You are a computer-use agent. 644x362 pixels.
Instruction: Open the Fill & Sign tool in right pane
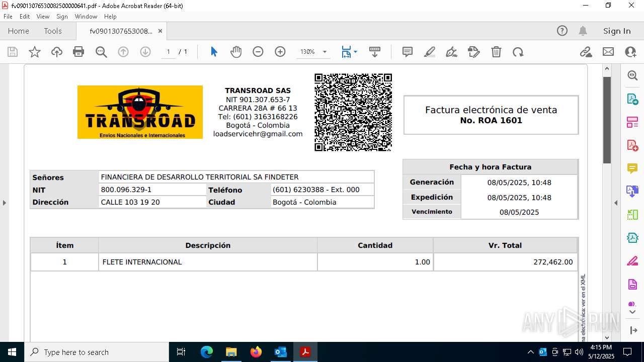tap(632, 261)
